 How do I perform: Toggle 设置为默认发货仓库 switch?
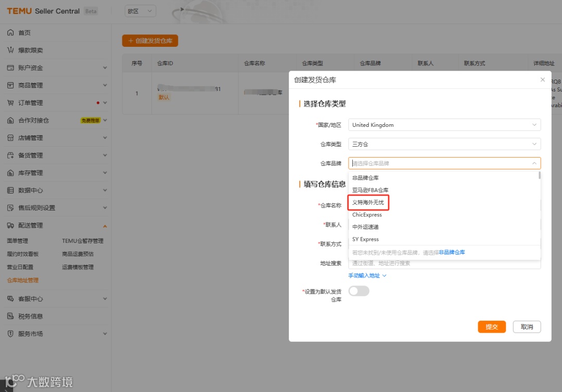[x=359, y=291]
